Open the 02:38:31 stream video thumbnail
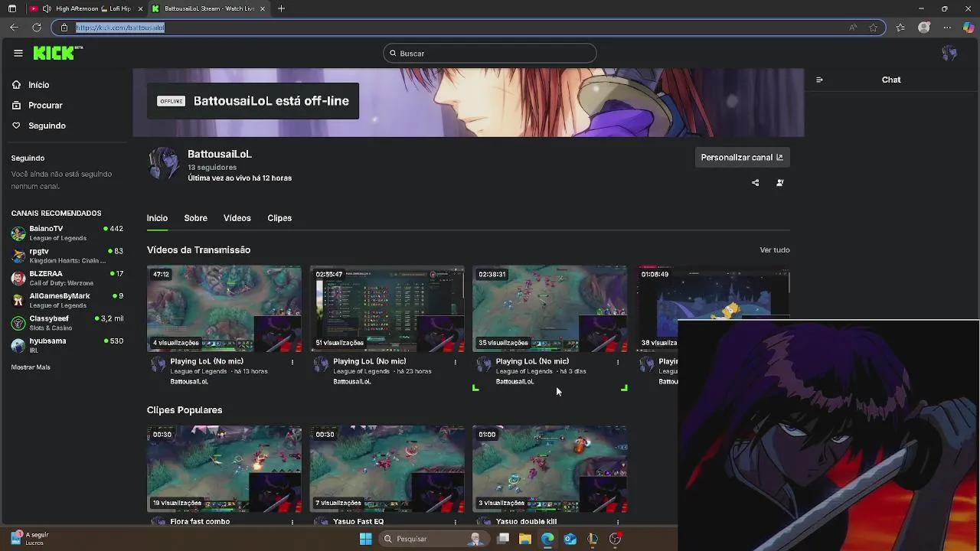 pos(550,309)
